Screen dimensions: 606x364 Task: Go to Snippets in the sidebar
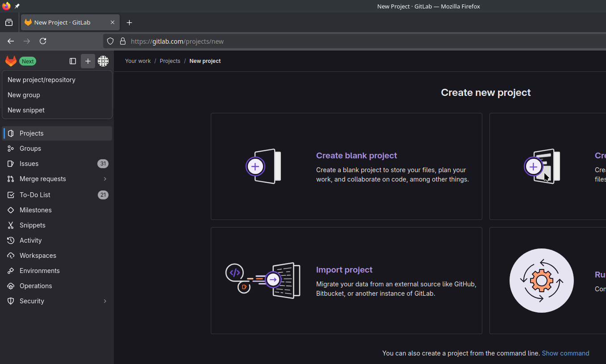pos(33,225)
